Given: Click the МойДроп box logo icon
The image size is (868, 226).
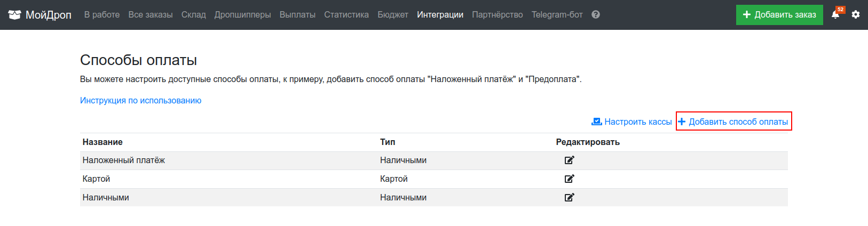Looking at the screenshot, I should coord(14,15).
